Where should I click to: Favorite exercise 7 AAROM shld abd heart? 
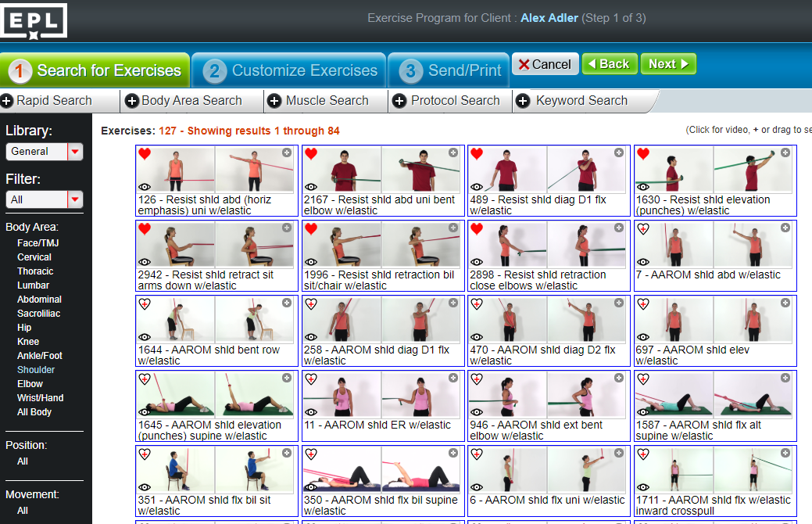[643, 228]
